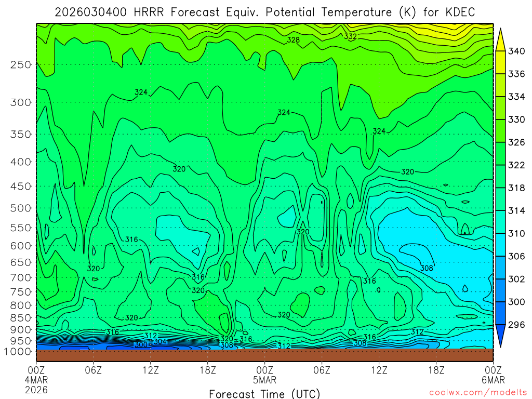The image size is (532, 399).
Task: Click the 700 pressure level label
Action: coord(21,277)
